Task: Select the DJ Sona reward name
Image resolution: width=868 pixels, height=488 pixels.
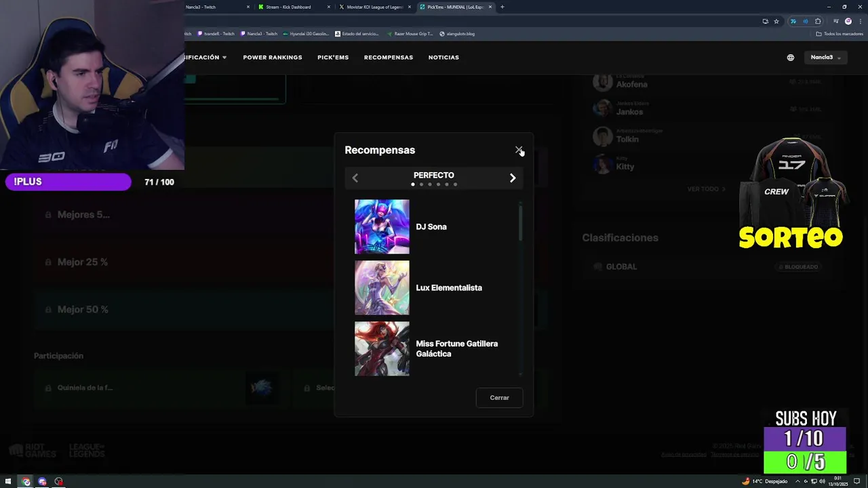Action: (431, 226)
